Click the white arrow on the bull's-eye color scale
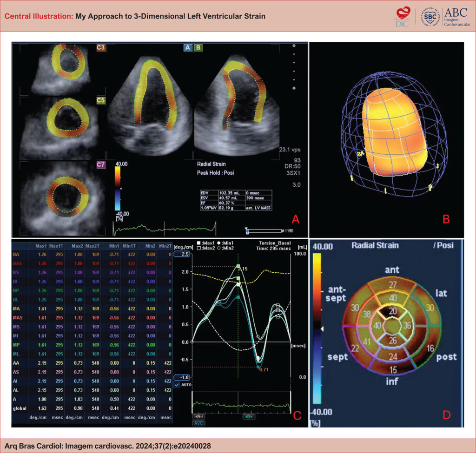The image size is (476, 453). click(322, 329)
